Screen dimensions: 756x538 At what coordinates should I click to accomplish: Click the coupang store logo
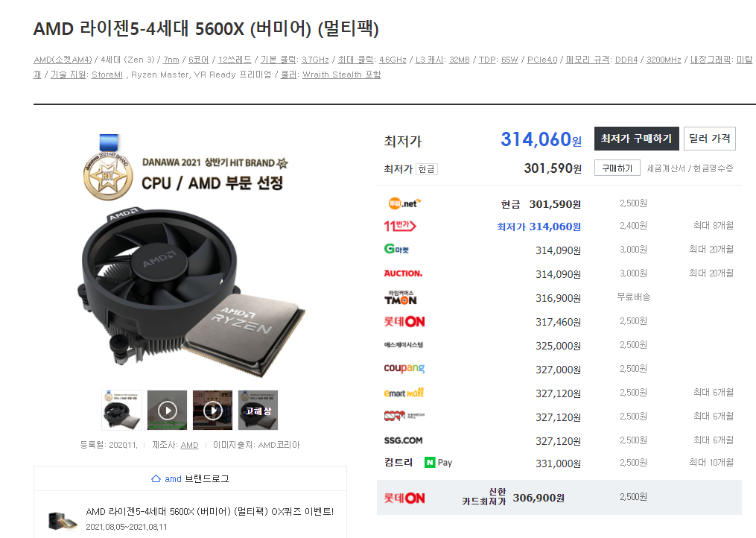coord(404,368)
